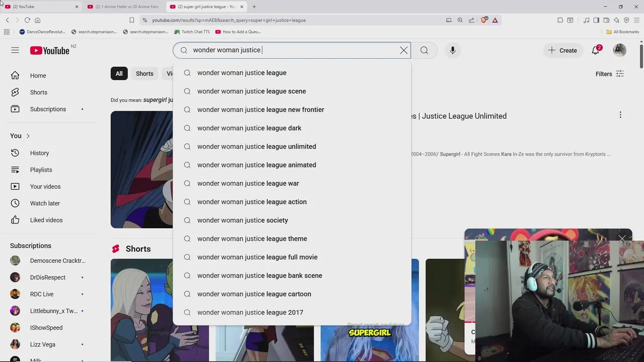Choose suggestion 'wonder woman justice league cartoon'

292,294
